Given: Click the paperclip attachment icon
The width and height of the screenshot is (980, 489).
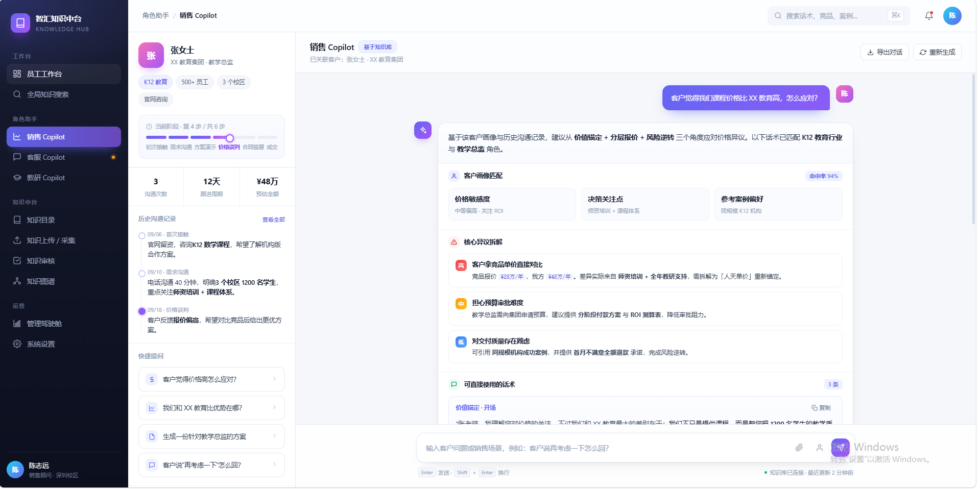Looking at the screenshot, I should (799, 448).
